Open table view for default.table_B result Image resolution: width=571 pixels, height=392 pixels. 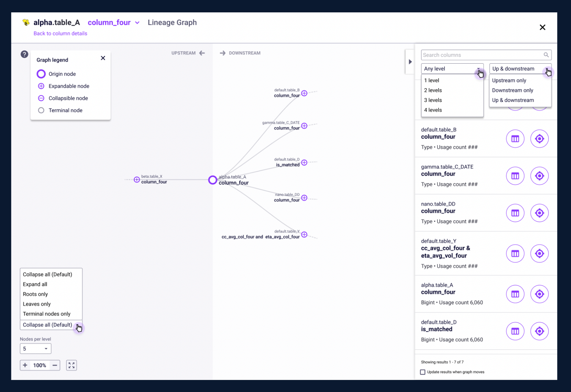[515, 139]
